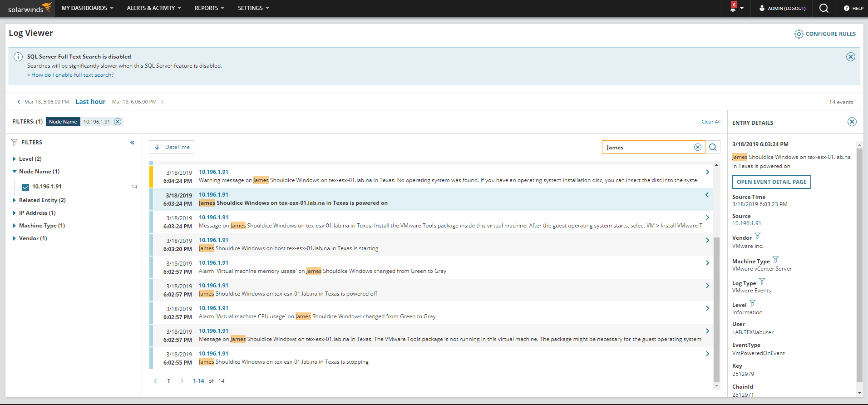868x405 pixels.
Task: Click the 1-14 results range text
Action: point(198,381)
